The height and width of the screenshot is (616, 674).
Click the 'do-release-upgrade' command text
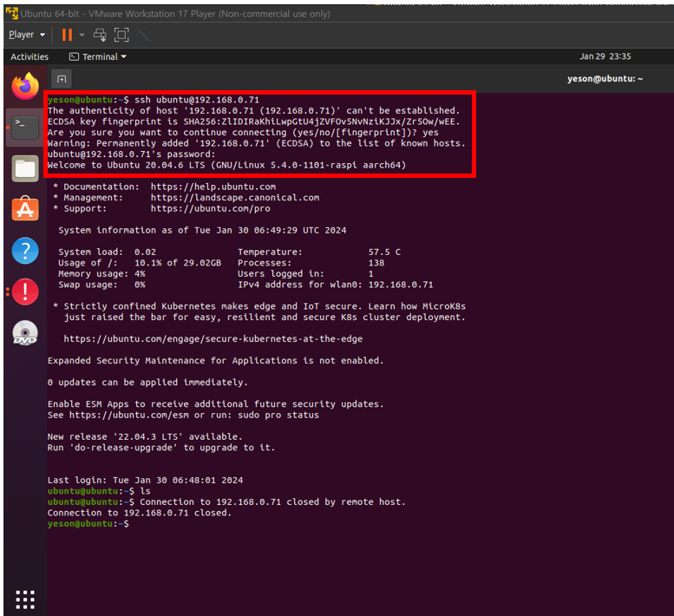click(123, 448)
